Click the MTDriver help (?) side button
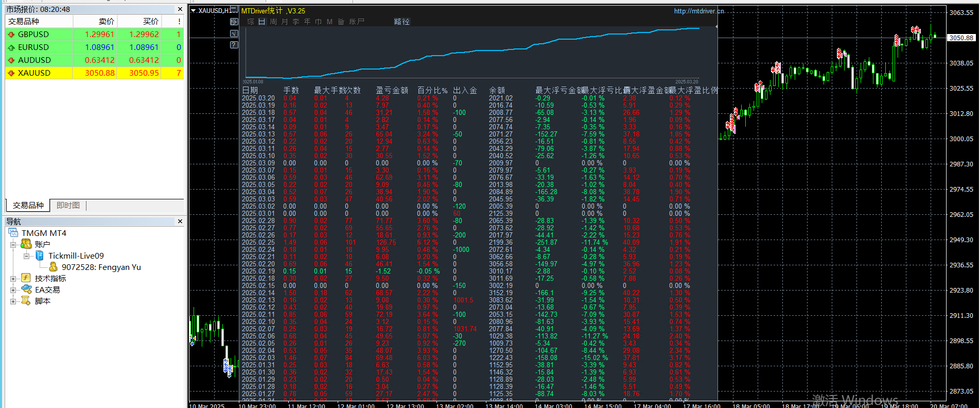 tap(234, 45)
